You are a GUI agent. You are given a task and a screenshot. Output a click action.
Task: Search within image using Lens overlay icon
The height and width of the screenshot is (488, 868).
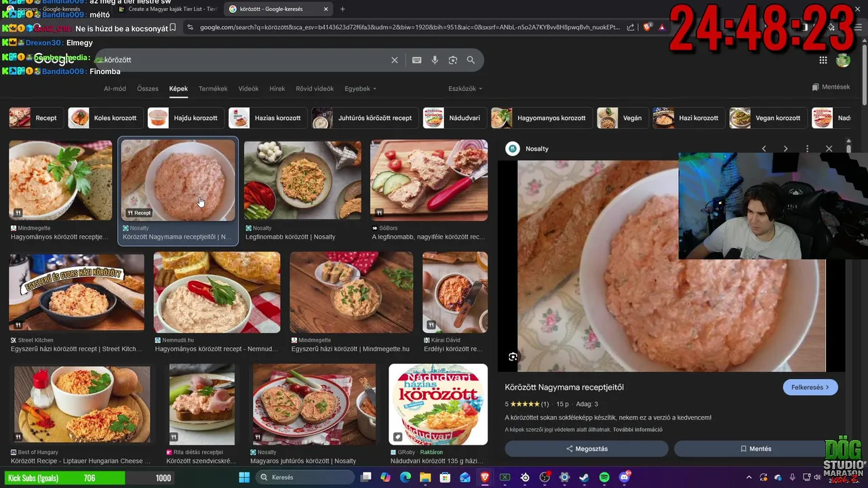coord(513,357)
